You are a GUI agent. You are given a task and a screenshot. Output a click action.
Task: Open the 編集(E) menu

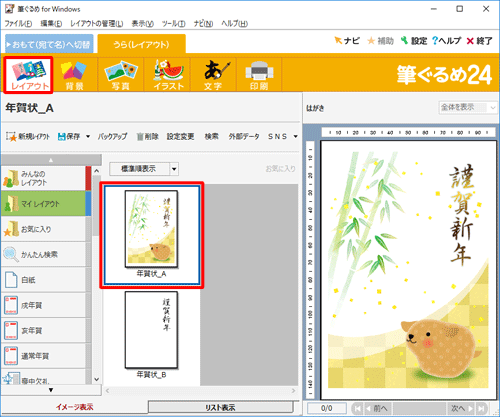pos(51,23)
